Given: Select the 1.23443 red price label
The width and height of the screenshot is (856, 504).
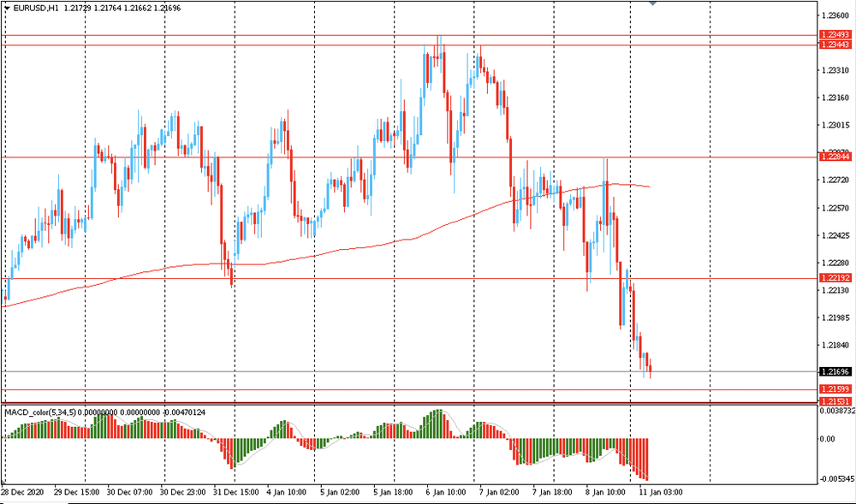Looking at the screenshot, I should [x=835, y=44].
